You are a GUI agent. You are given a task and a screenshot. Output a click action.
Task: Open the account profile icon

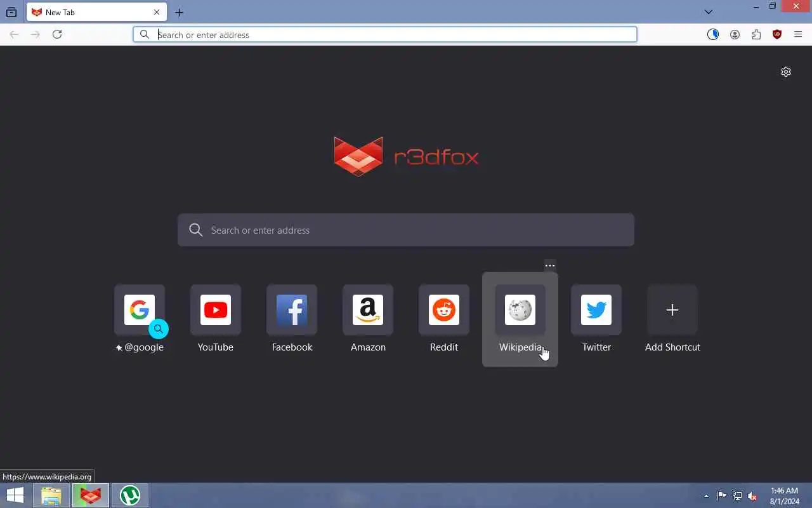click(735, 34)
